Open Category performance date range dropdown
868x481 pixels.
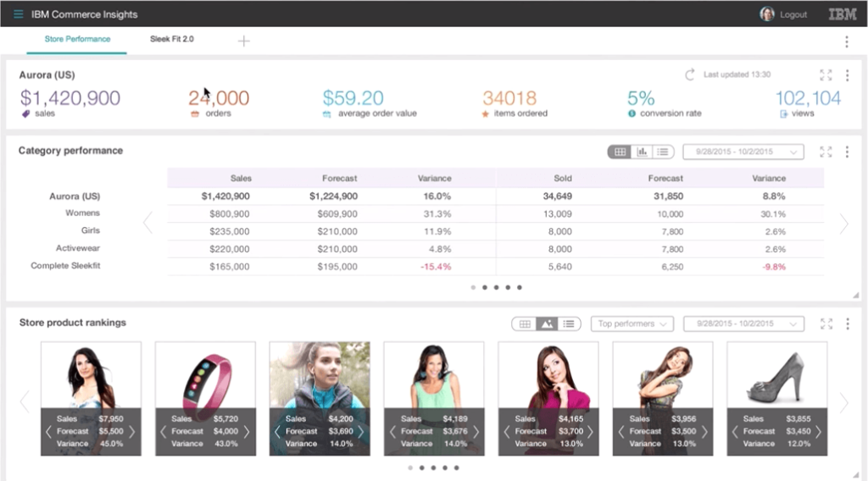(743, 152)
